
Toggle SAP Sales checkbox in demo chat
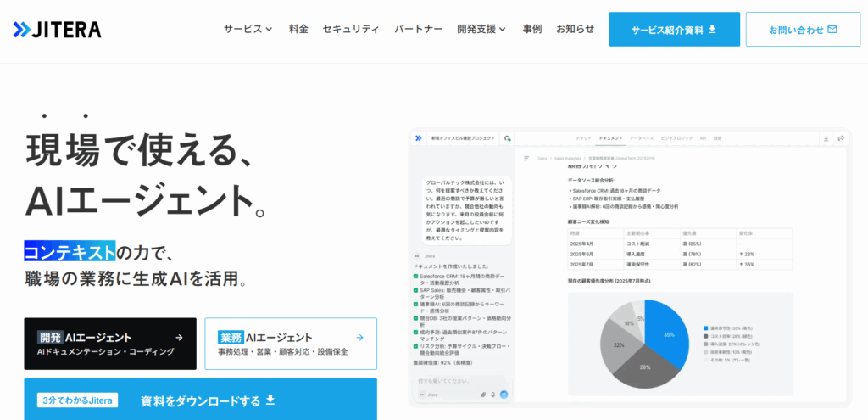pyautogui.click(x=415, y=290)
